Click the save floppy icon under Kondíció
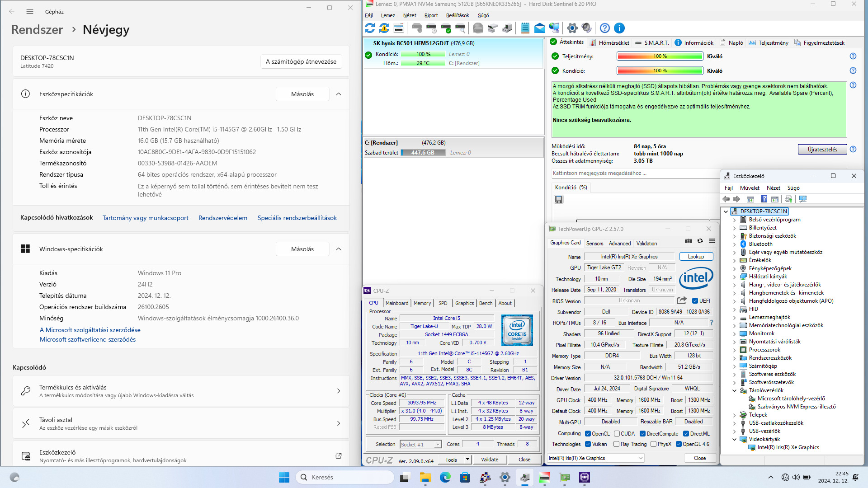This screenshot has height=488, width=868. 559,199
